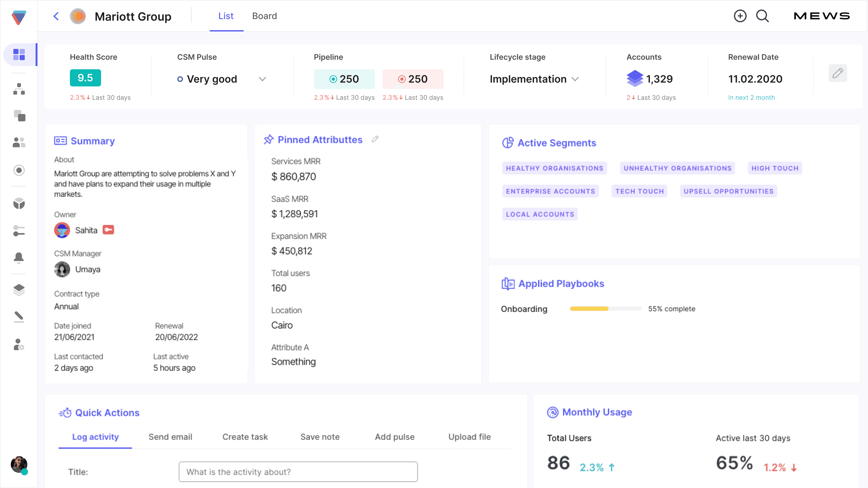868x488 pixels.
Task: Select the Send email quick action tab
Action: [x=170, y=437]
